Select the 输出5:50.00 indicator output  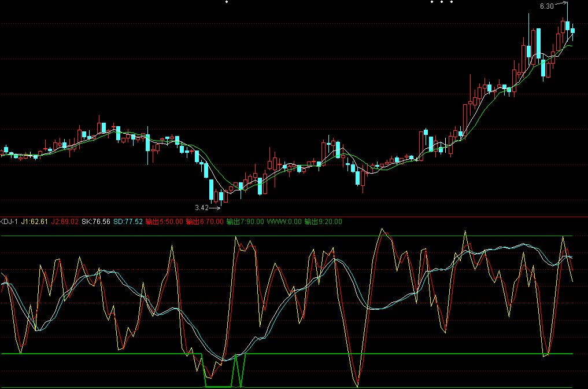(164, 221)
